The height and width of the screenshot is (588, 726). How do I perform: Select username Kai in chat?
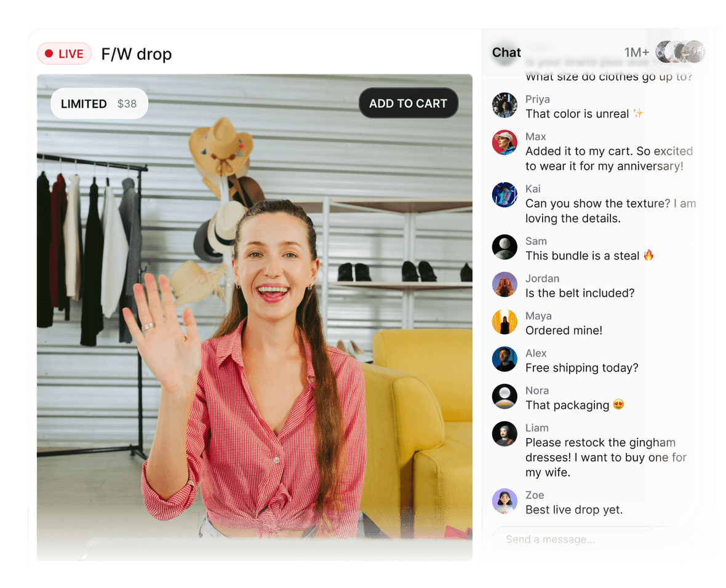533,189
